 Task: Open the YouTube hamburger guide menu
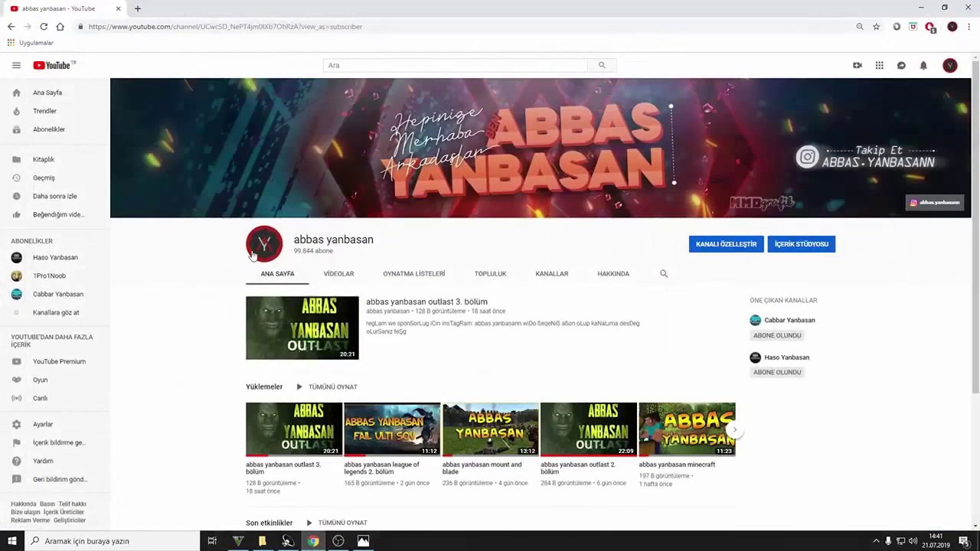(16, 65)
